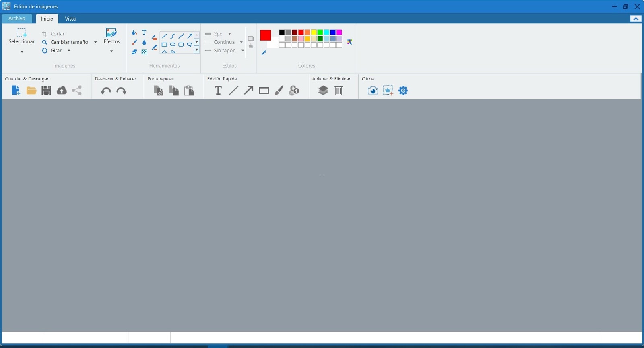The image size is (644, 348).
Task: Open the edit colors palette icon
Action: [x=350, y=42]
